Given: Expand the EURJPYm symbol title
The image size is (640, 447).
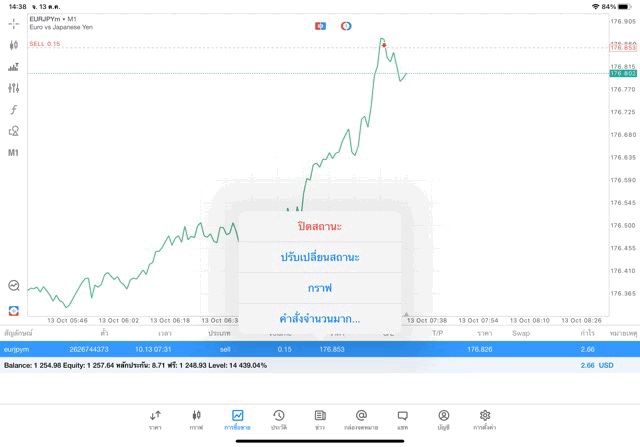Looking at the screenshot, I should (54, 19).
